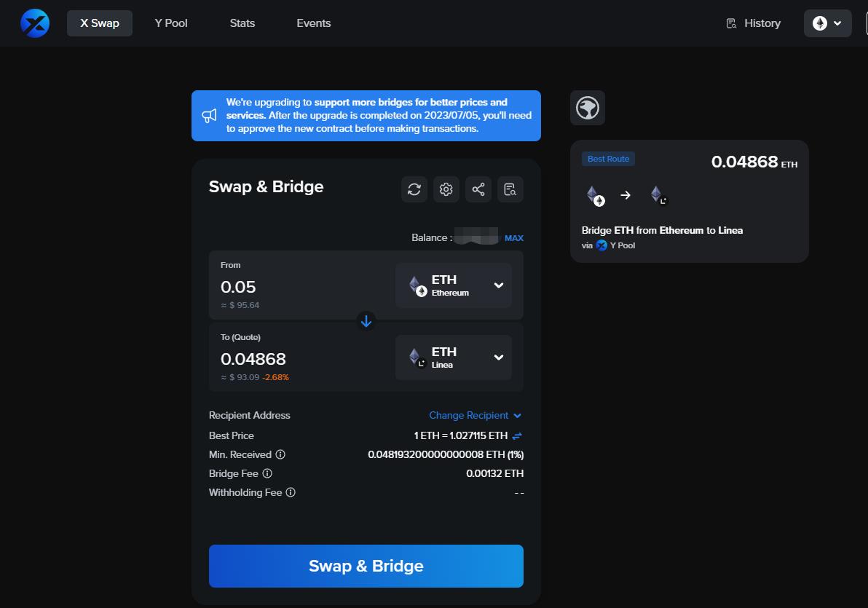Click MAX balance link
This screenshot has width=868, height=608.
pos(514,238)
